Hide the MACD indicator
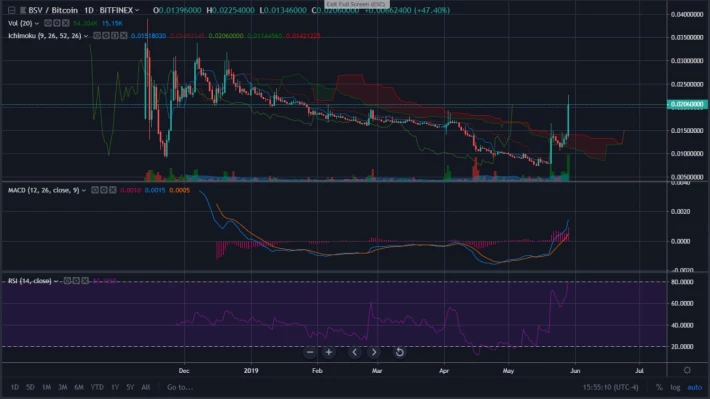 pos(95,190)
